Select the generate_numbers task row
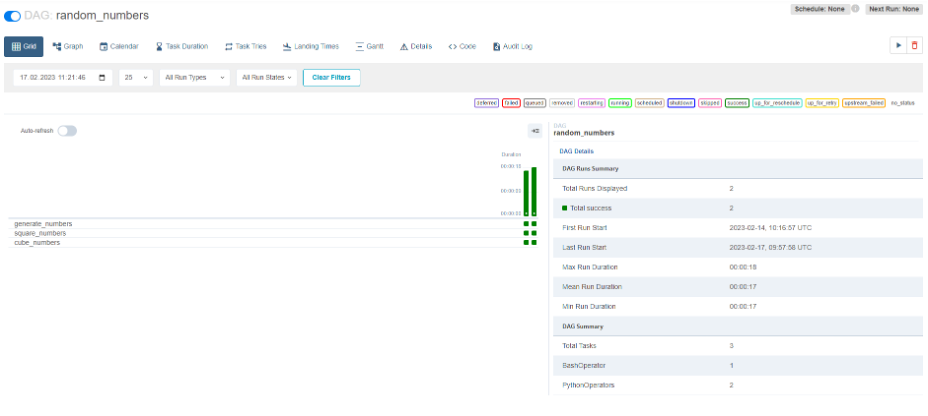The height and width of the screenshot is (416, 928). pyautogui.click(x=43, y=224)
